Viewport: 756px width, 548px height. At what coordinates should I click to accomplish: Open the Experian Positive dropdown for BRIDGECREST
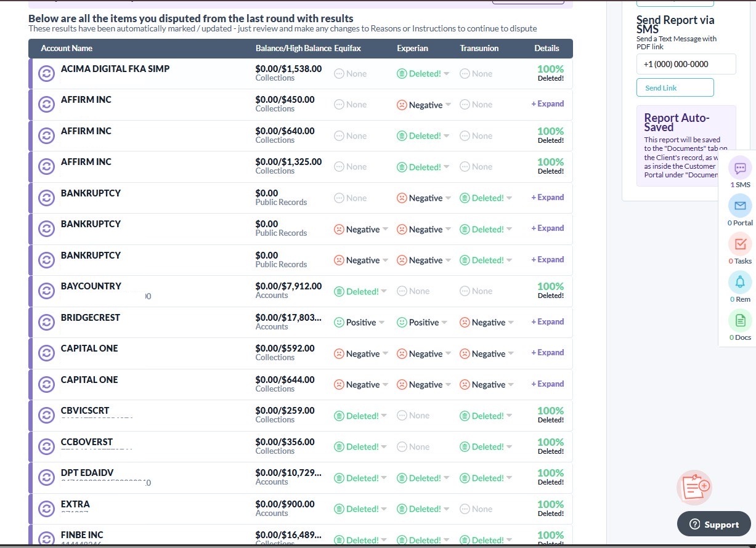coord(423,321)
